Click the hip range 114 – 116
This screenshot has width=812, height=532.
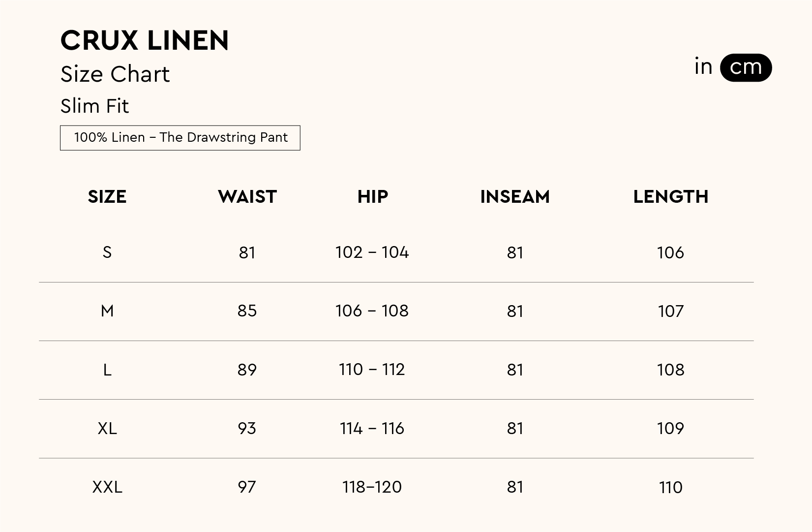point(372,429)
